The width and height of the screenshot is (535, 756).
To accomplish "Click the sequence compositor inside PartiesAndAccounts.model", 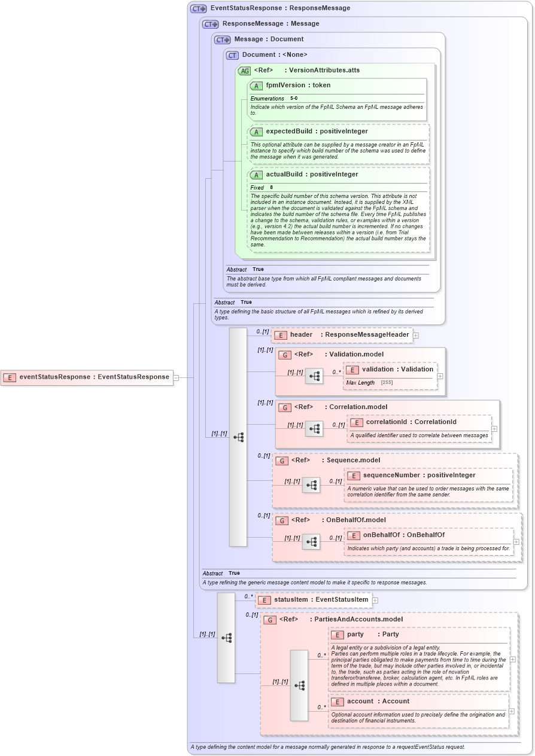I will pos(299,685).
